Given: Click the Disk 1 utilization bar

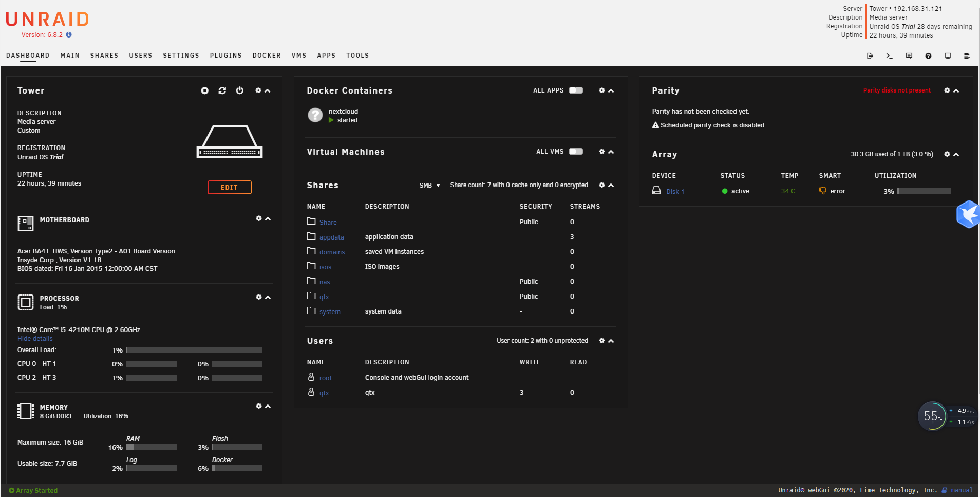Looking at the screenshot, I should click(924, 191).
